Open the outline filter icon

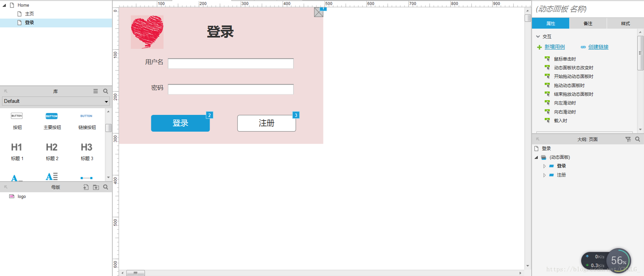[628, 139]
